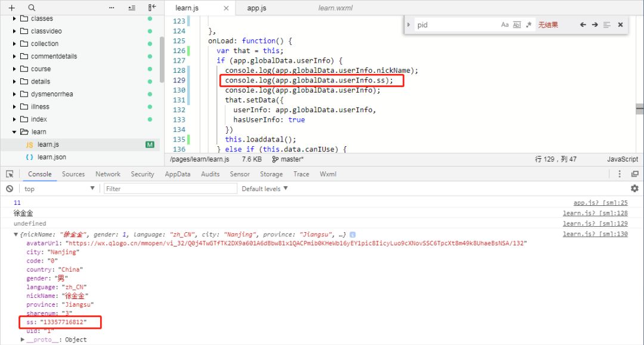
Task: Open the file search magnifier icon
Action: click(32, 8)
